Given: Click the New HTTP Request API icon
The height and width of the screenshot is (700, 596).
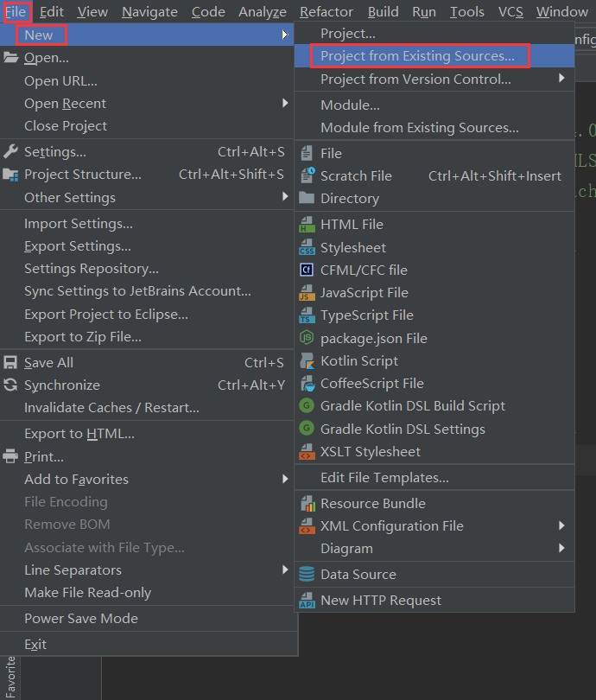Looking at the screenshot, I should click(x=307, y=600).
